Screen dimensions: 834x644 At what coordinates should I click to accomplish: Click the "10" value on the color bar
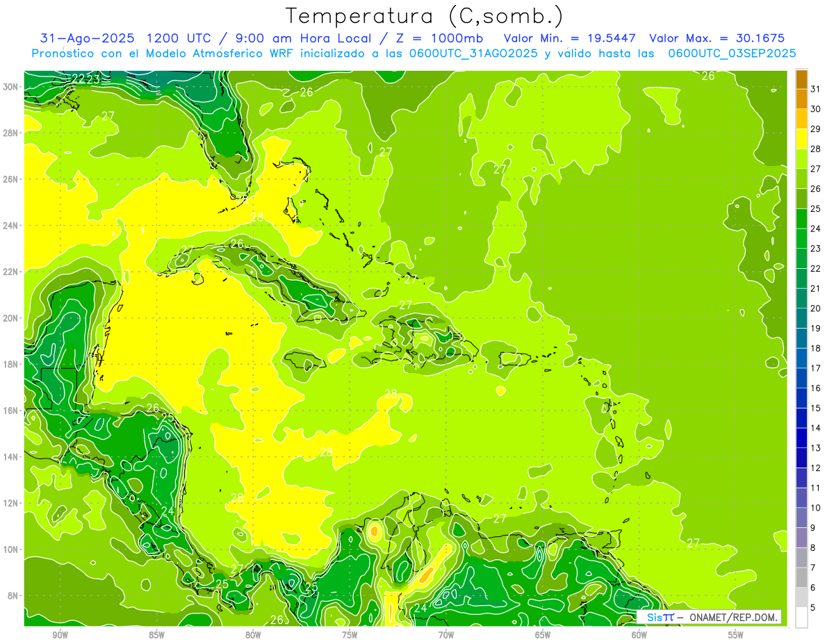(816, 508)
